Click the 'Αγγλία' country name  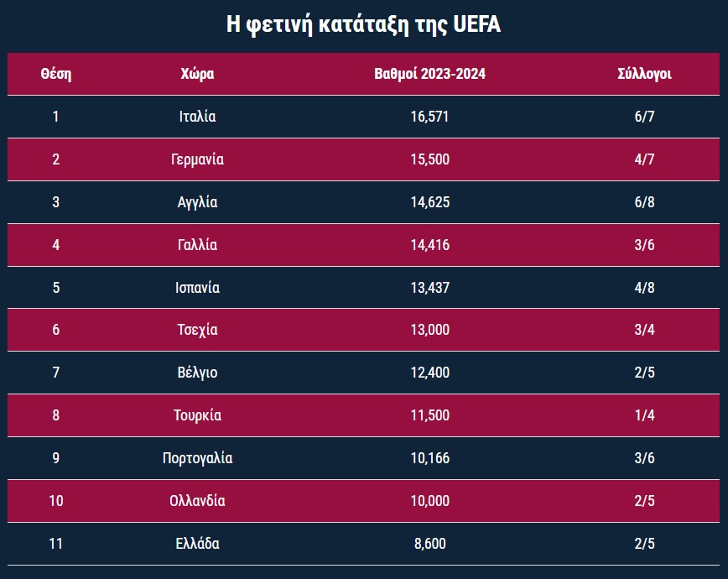(197, 202)
